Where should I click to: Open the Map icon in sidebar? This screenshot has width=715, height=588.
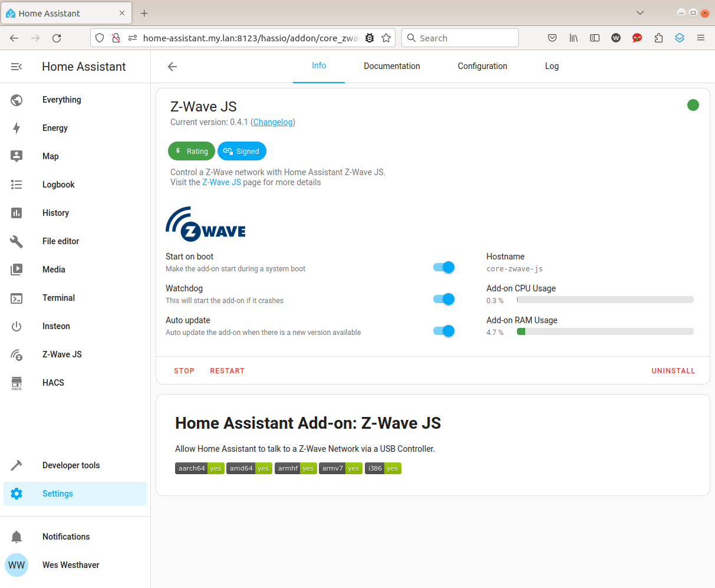(x=17, y=156)
